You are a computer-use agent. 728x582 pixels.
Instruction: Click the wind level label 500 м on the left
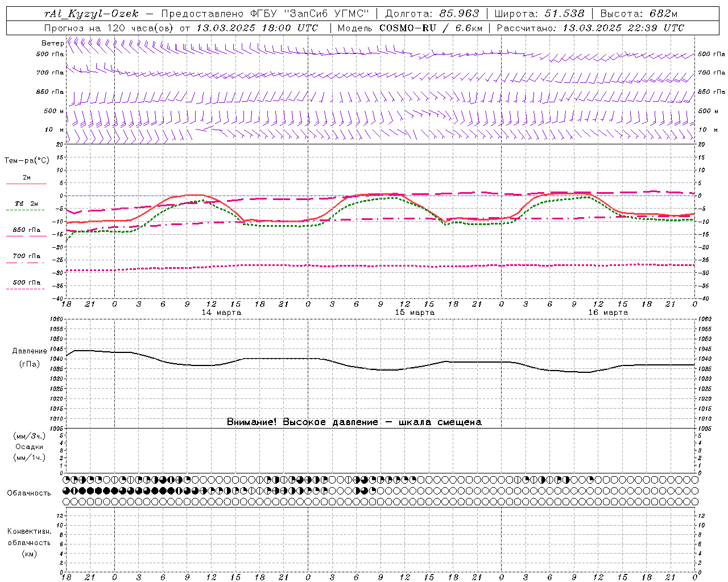54,111
